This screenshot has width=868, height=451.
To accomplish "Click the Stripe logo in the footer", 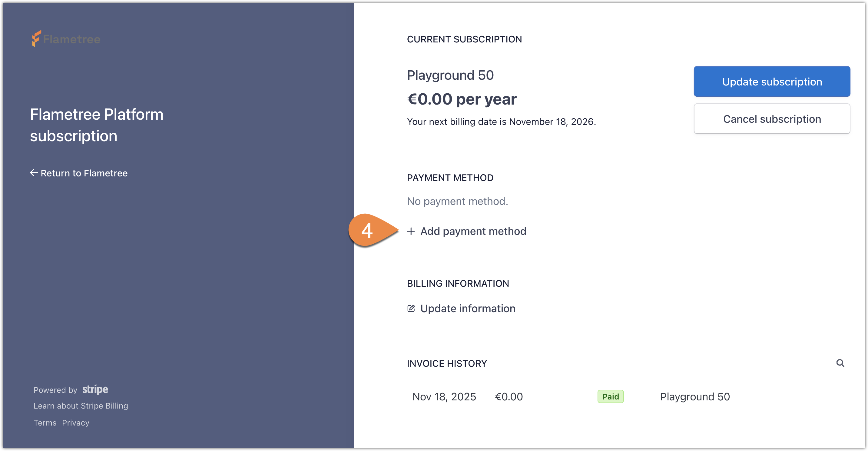I will point(95,389).
